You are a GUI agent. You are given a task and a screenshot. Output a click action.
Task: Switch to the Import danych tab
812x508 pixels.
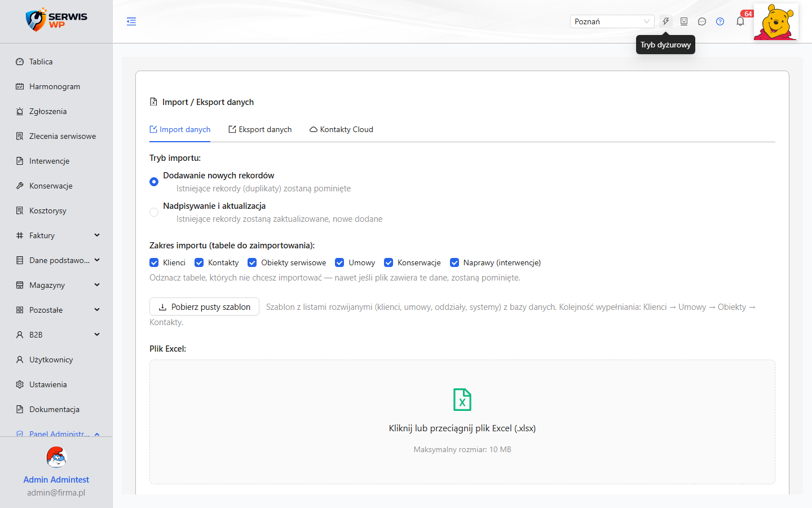(180, 129)
